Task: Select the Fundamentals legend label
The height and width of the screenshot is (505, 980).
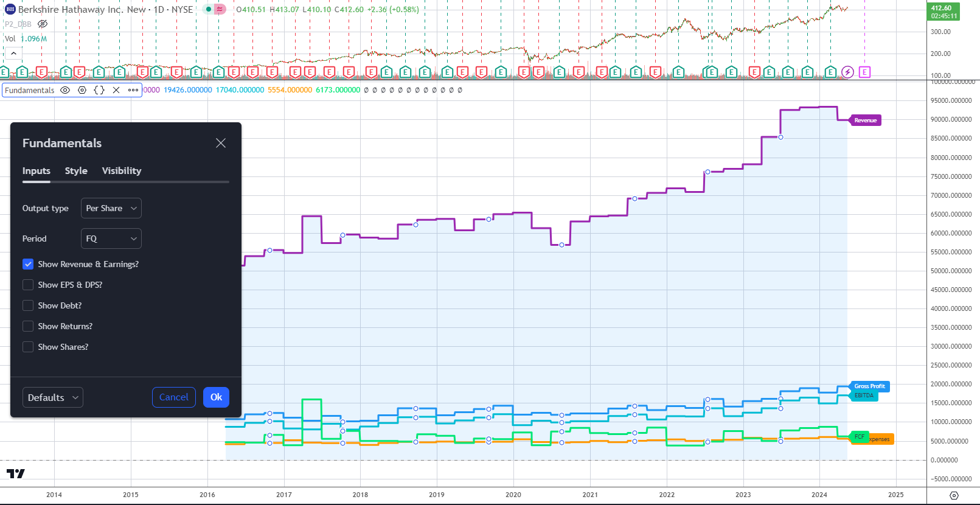Action: click(30, 90)
